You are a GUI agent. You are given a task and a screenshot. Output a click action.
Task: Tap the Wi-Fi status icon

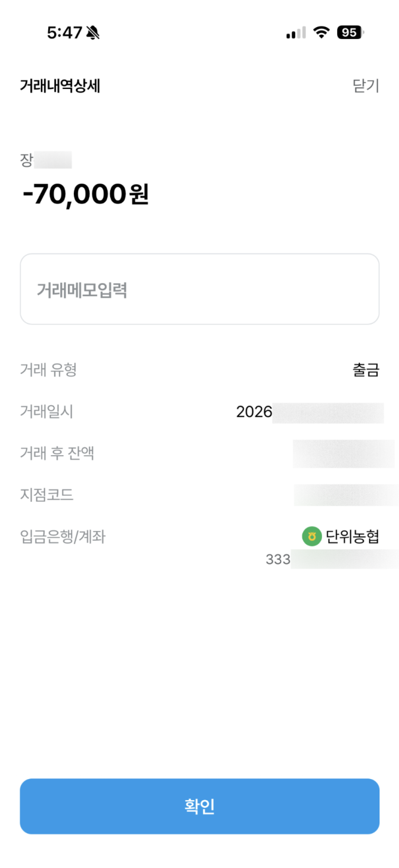click(x=321, y=32)
